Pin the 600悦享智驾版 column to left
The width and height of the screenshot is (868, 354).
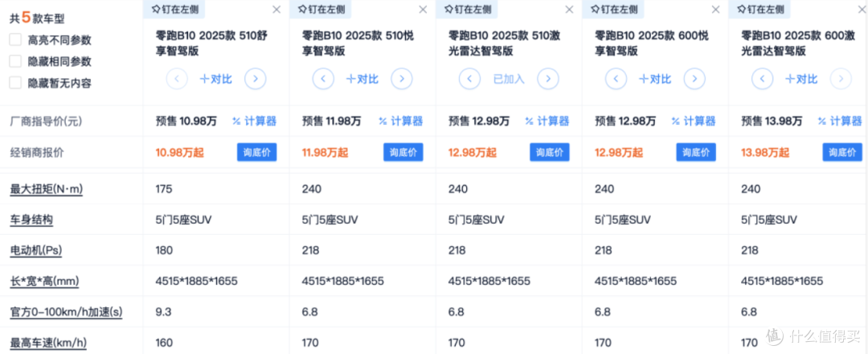point(612,9)
